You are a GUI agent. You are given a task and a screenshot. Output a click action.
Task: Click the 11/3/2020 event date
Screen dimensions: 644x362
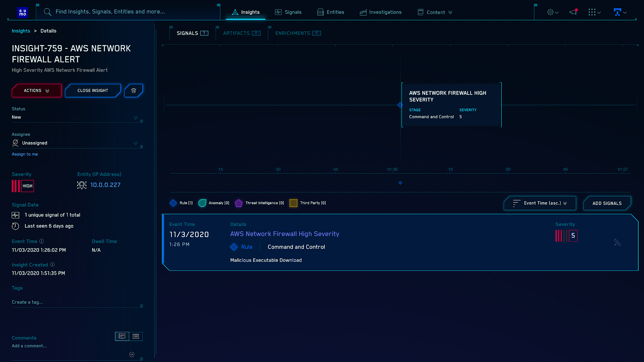click(x=189, y=234)
